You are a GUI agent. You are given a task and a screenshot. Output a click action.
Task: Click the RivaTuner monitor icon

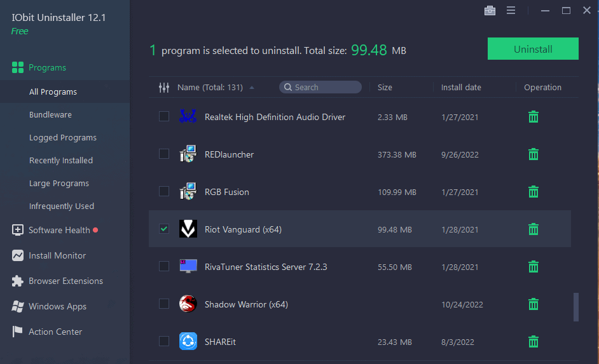(188, 266)
